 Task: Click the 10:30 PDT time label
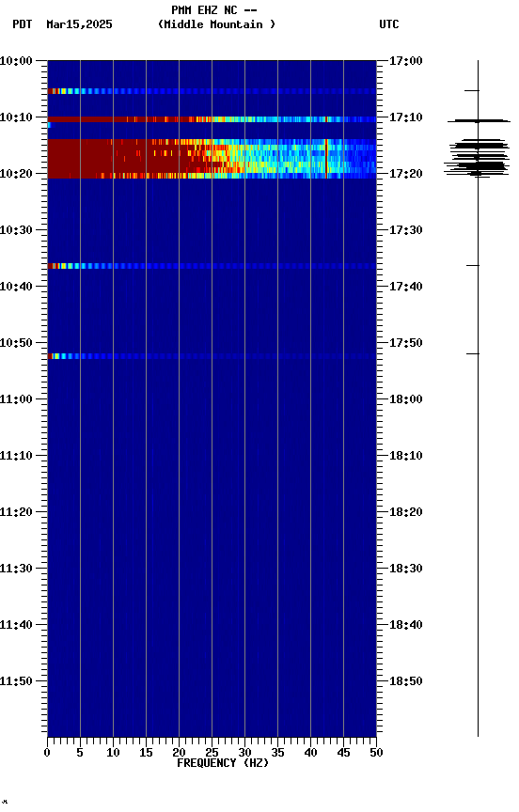(16, 230)
